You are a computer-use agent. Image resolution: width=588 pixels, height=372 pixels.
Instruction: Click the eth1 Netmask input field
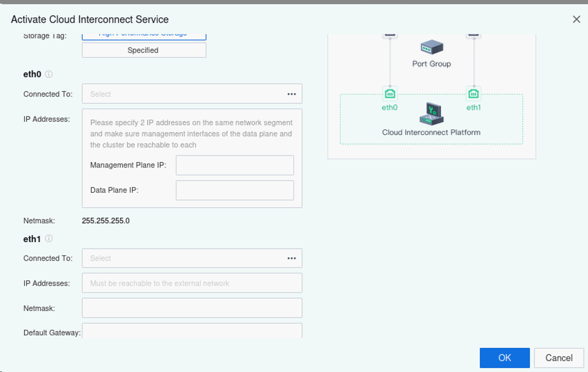tap(192, 307)
